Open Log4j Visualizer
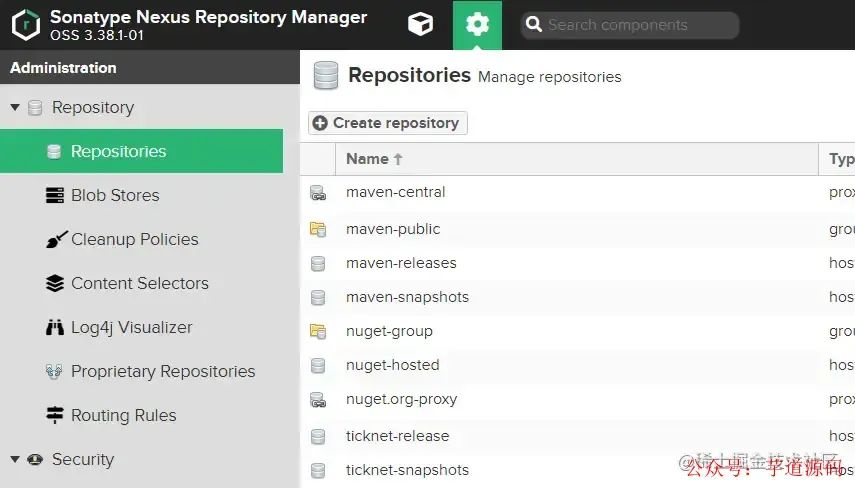The height and width of the screenshot is (488, 855). point(131,327)
